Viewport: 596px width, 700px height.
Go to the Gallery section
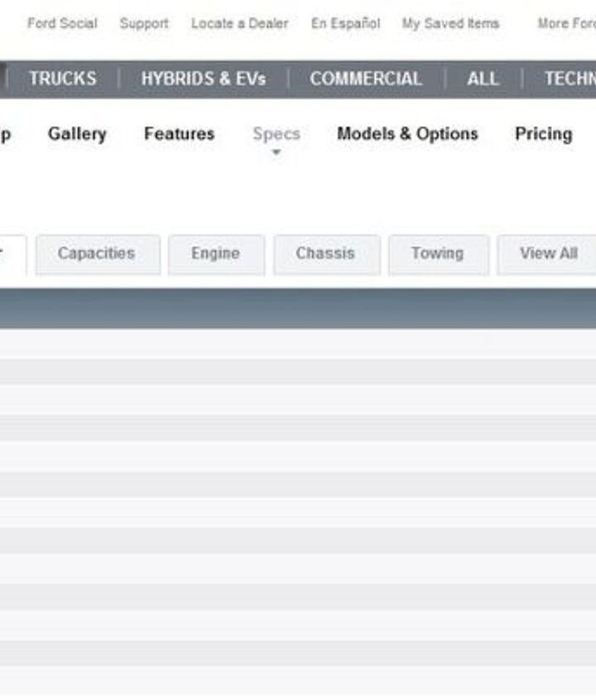[x=77, y=134]
